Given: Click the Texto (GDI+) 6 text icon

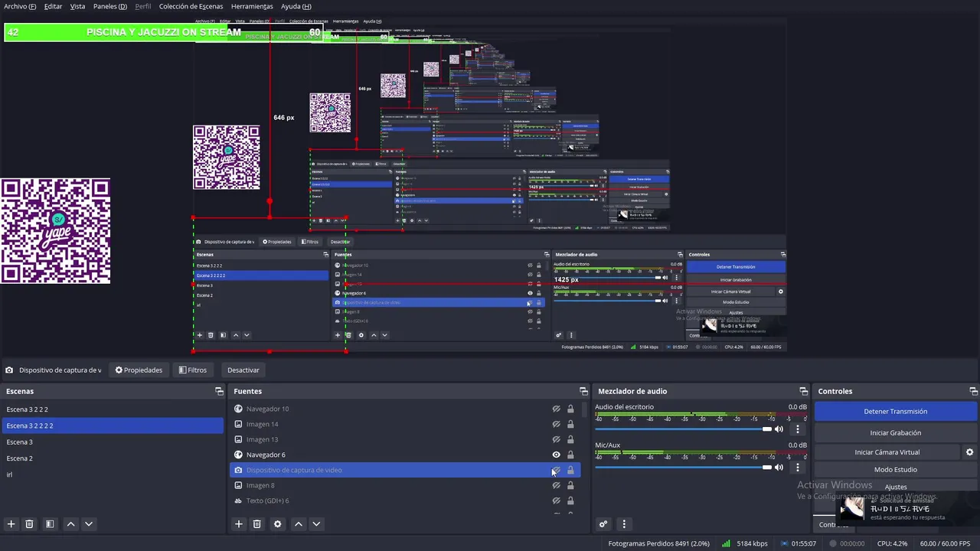Looking at the screenshot, I should point(238,500).
